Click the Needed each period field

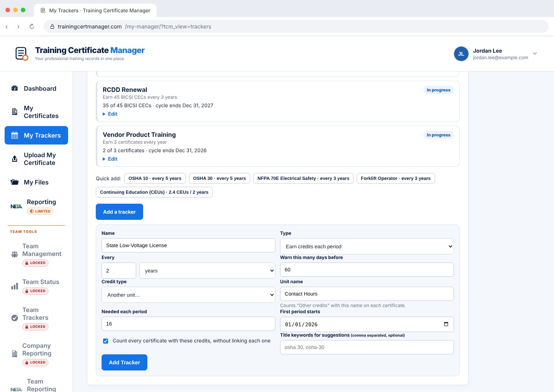(x=189, y=324)
